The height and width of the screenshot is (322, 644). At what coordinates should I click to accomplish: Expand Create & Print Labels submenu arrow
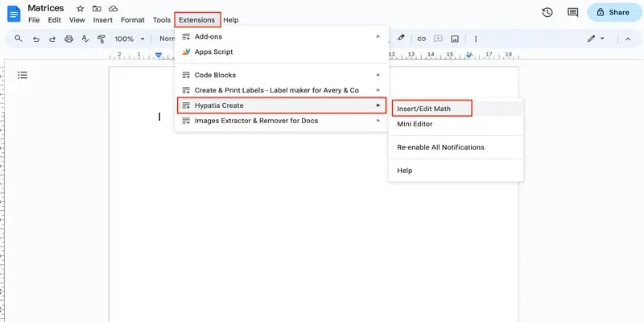(x=378, y=90)
